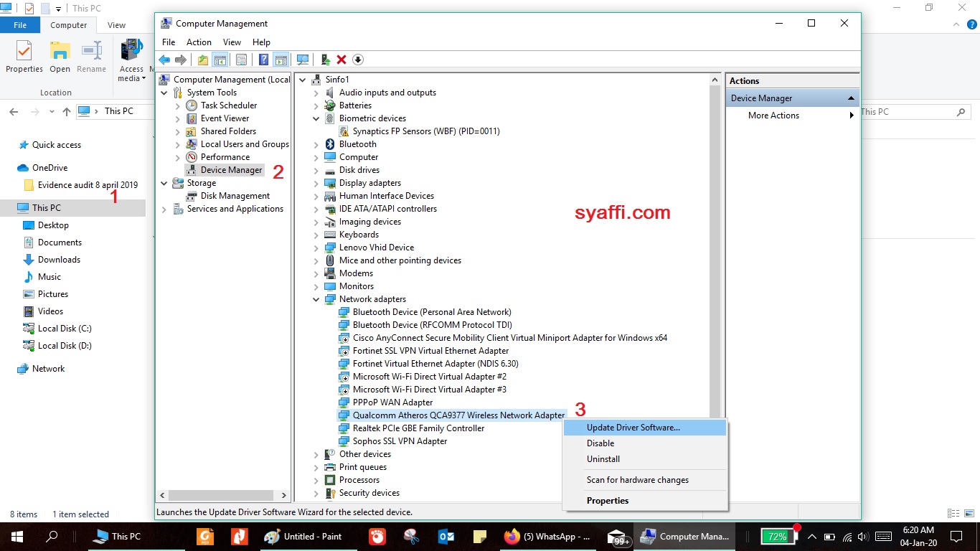Screen dimensions: 980x551
Task: Choose Uninstall from the context menu
Action: coord(645,459)
